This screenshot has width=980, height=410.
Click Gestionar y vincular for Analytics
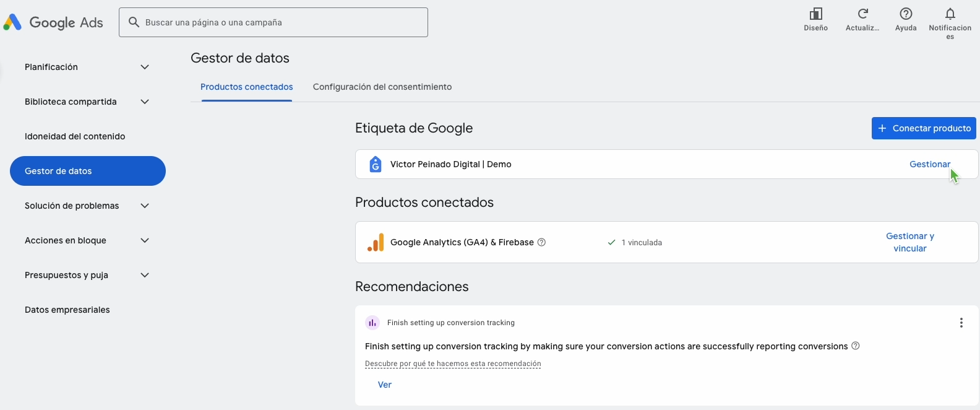coord(910,242)
